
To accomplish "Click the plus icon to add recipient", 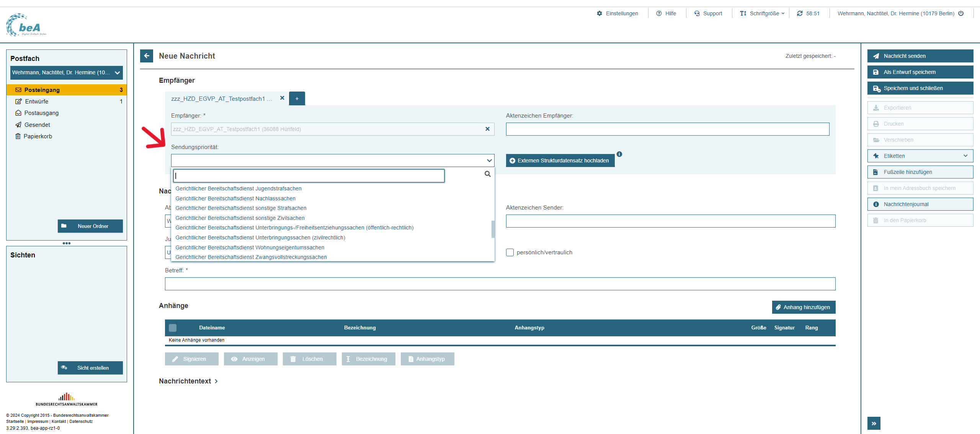I will click(297, 98).
